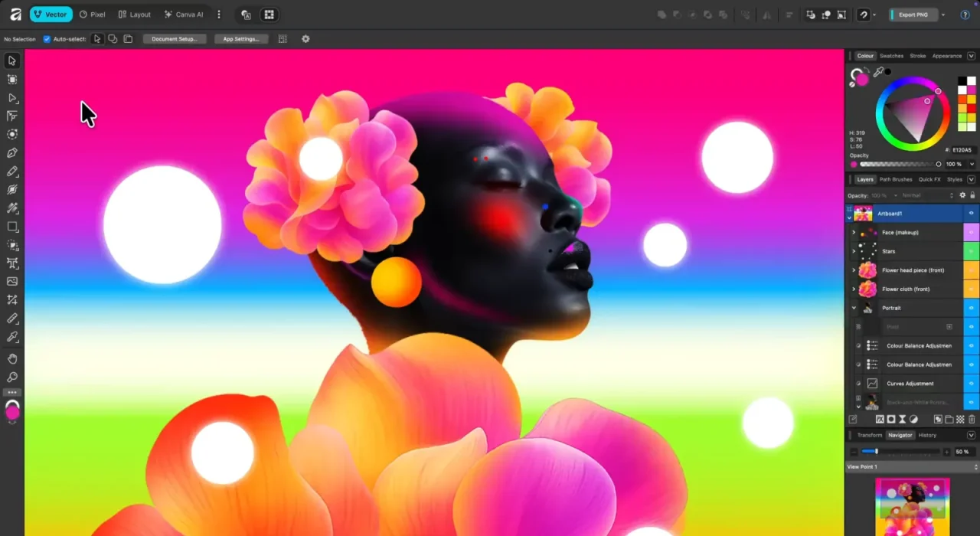Viewport: 980px width, 536px height.
Task: Click the App Settings button
Action: click(x=241, y=39)
